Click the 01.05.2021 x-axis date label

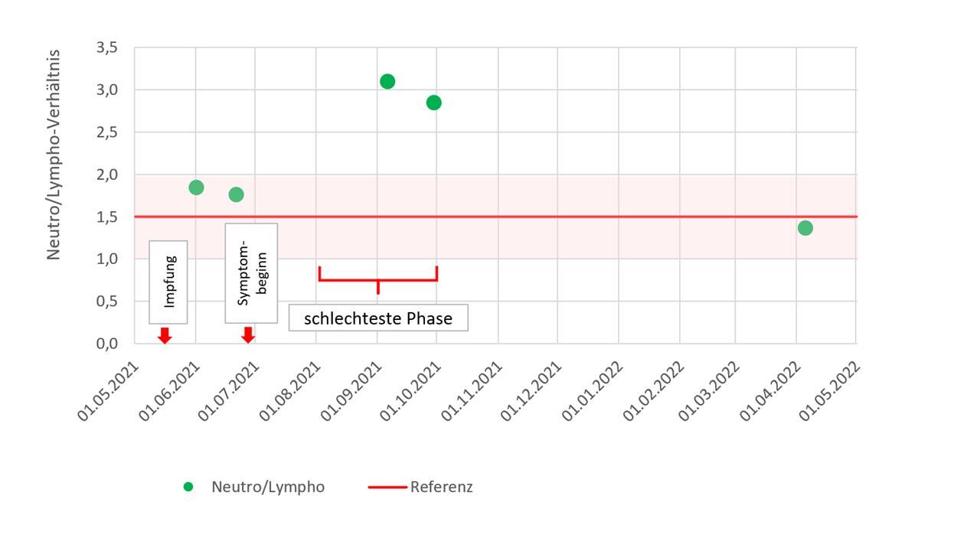tap(106, 391)
